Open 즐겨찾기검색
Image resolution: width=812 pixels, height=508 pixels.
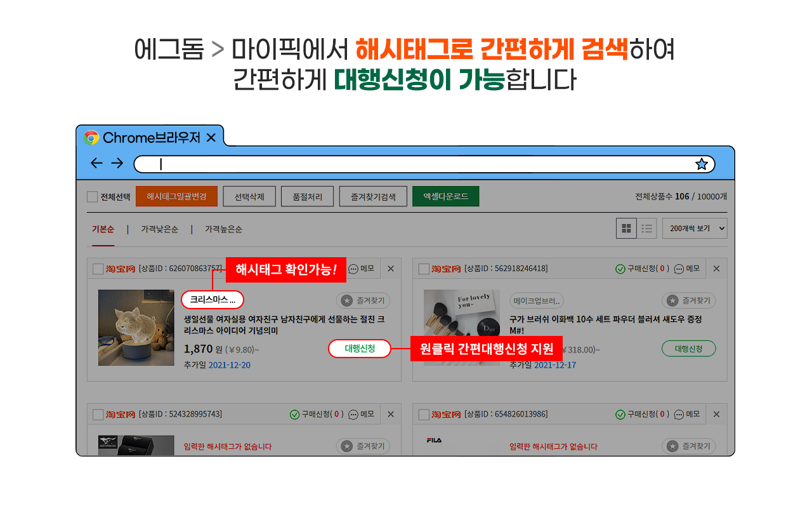(373, 197)
